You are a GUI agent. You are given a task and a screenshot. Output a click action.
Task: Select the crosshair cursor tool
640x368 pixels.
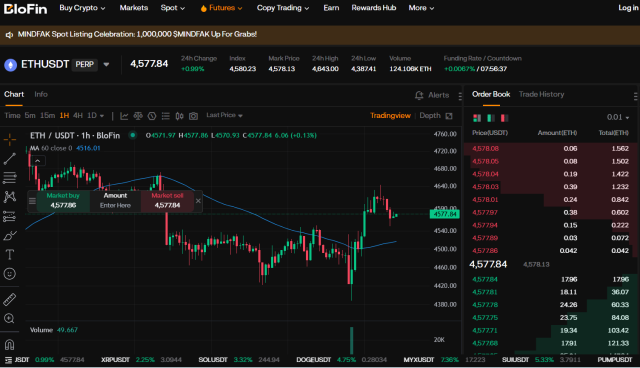click(x=10, y=140)
